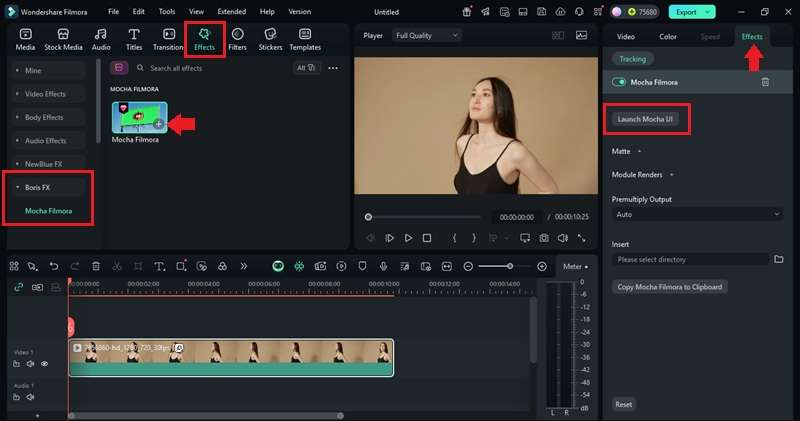Open the Premultiply Output Auto dropdown
Viewport: 800px width, 421px height.
pyautogui.click(x=697, y=214)
